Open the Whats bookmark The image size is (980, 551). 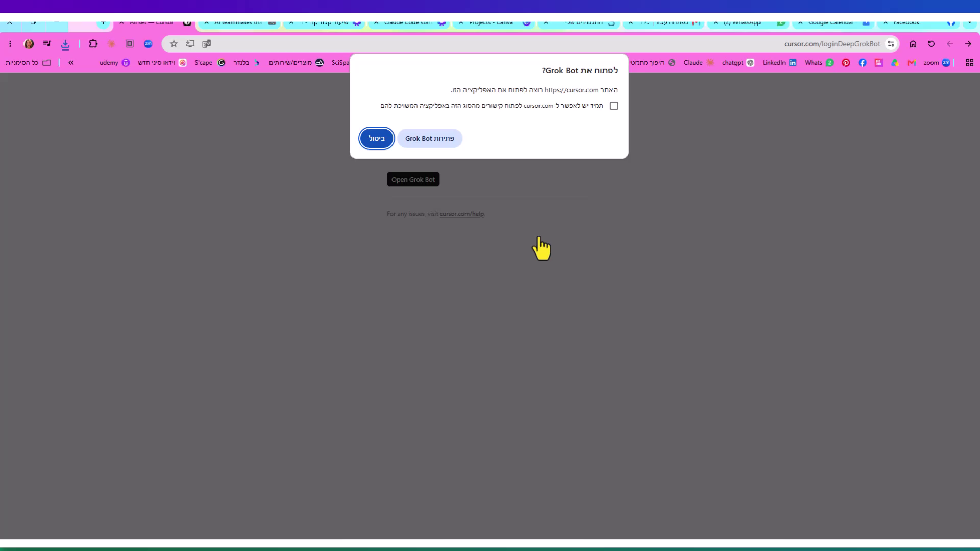(819, 63)
